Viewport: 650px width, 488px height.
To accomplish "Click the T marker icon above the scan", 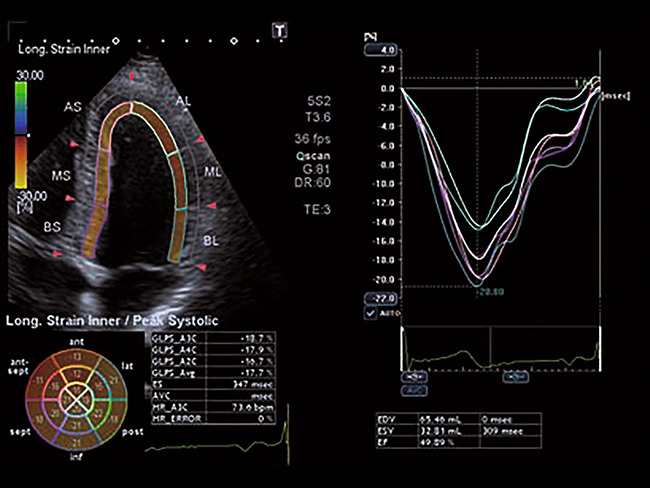I will [280, 31].
